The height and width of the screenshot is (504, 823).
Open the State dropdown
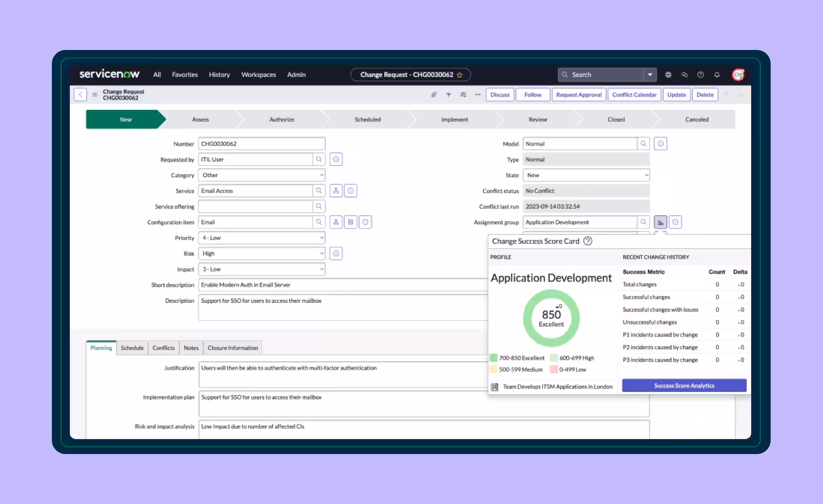point(586,175)
